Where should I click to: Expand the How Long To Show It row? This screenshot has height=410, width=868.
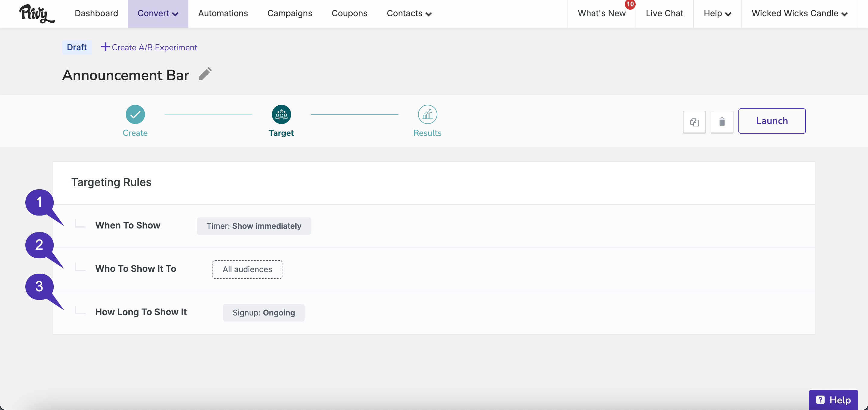click(434, 313)
